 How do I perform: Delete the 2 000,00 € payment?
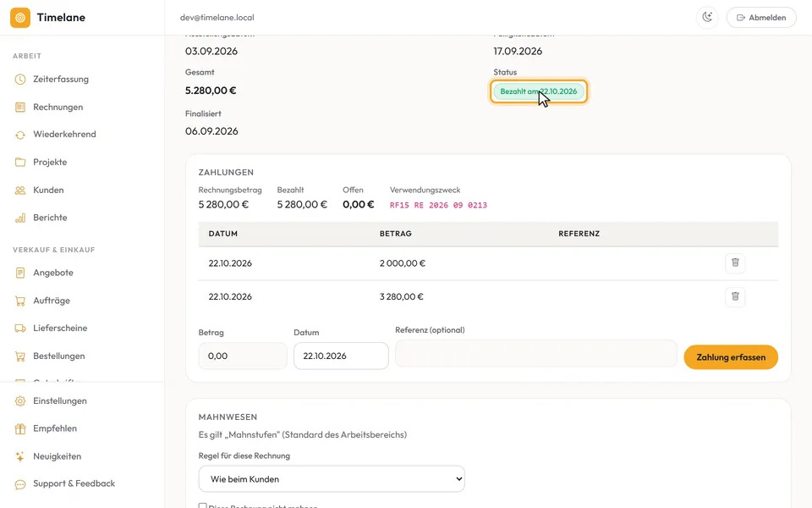tap(735, 262)
